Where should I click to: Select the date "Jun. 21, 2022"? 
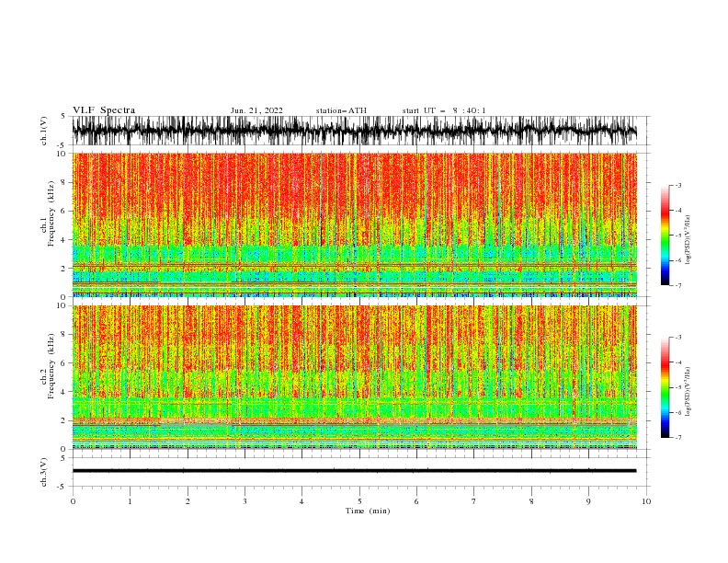point(256,110)
